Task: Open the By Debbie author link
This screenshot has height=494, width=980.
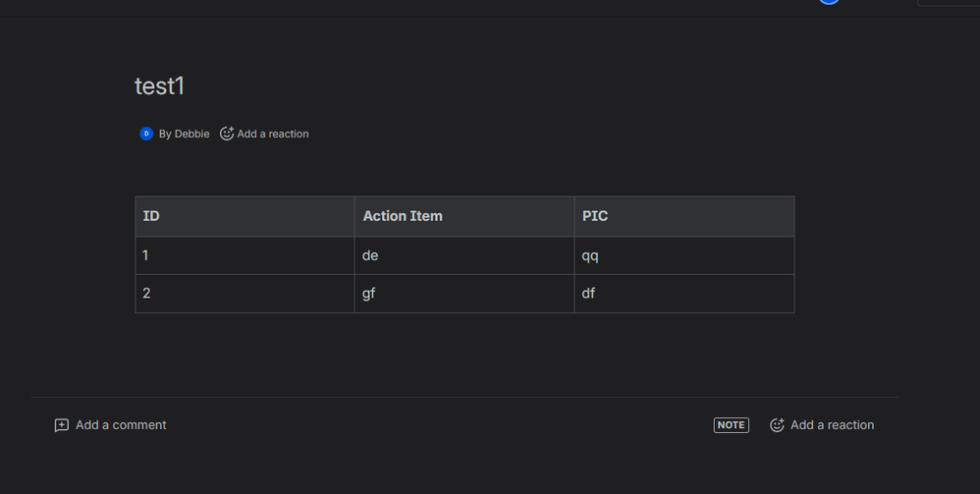Action: pyautogui.click(x=184, y=134)
